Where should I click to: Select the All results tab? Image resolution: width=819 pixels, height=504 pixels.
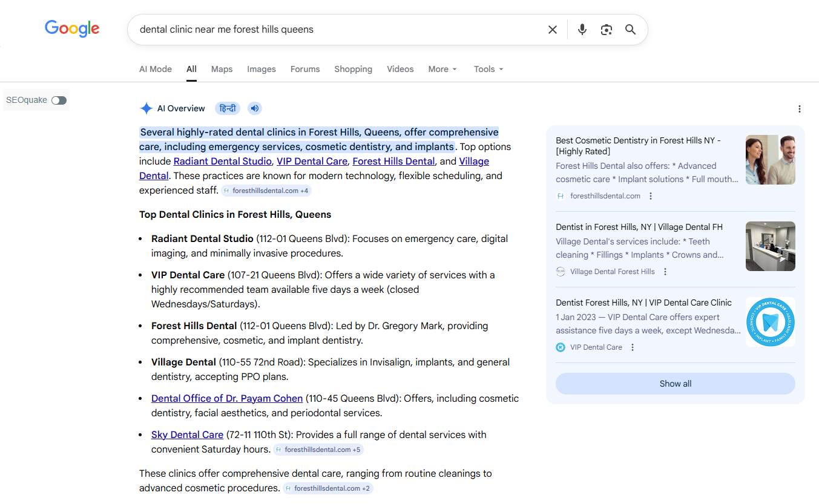191,69
